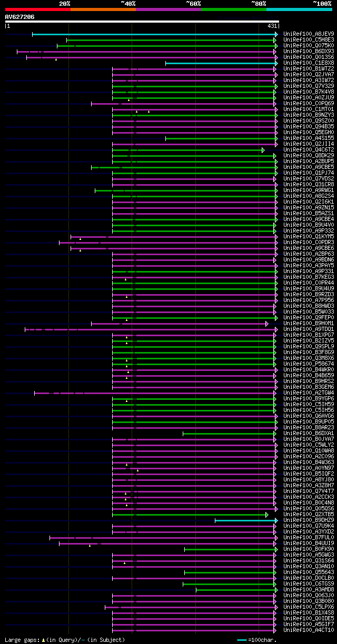Open hit UniRef100_Q013S6
The image size is (337, 644).
309,57
